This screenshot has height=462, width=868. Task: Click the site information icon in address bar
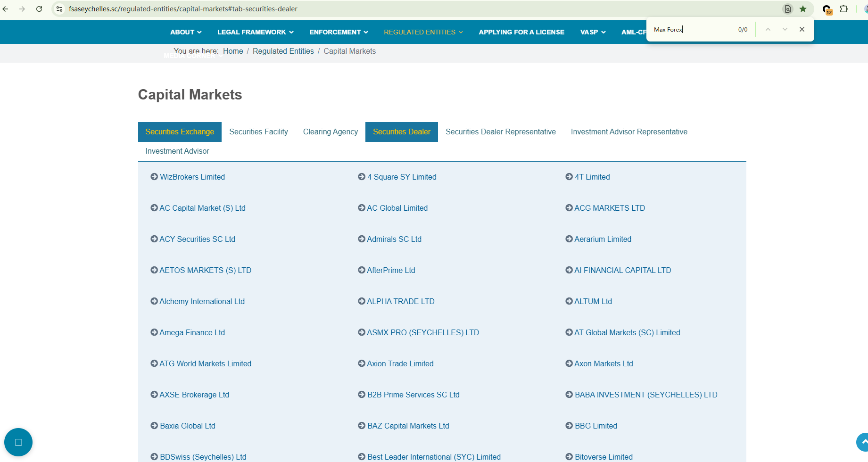[59, 9]
